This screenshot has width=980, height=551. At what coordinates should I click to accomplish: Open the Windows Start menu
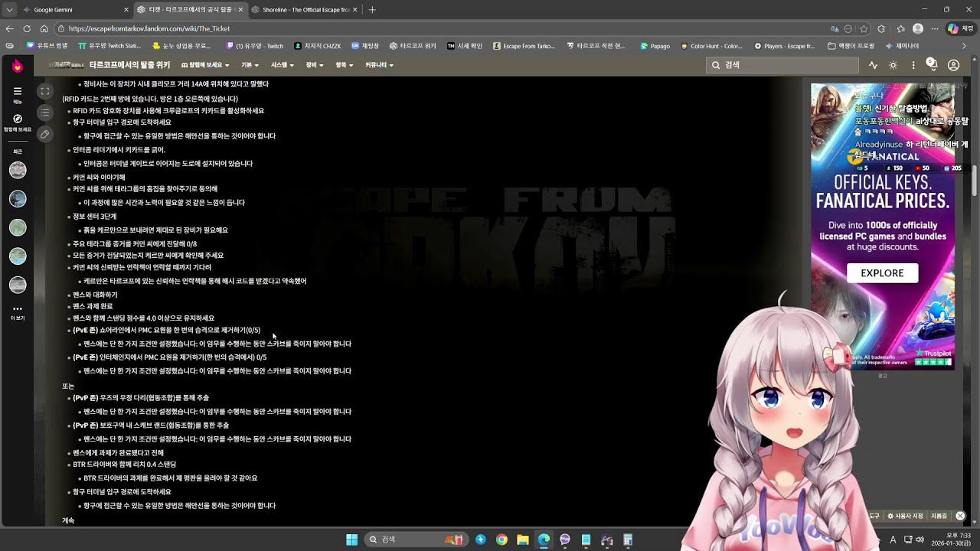coord(351,540)
